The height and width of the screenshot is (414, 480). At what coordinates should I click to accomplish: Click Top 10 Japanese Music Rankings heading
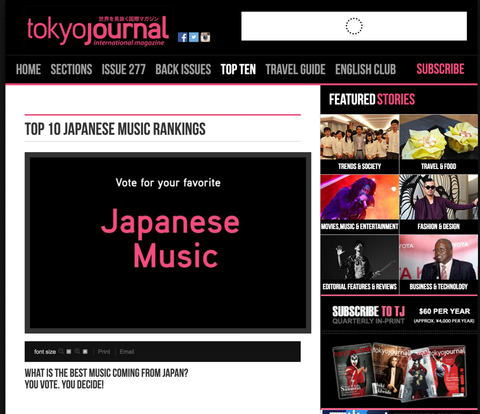point(115,129)
